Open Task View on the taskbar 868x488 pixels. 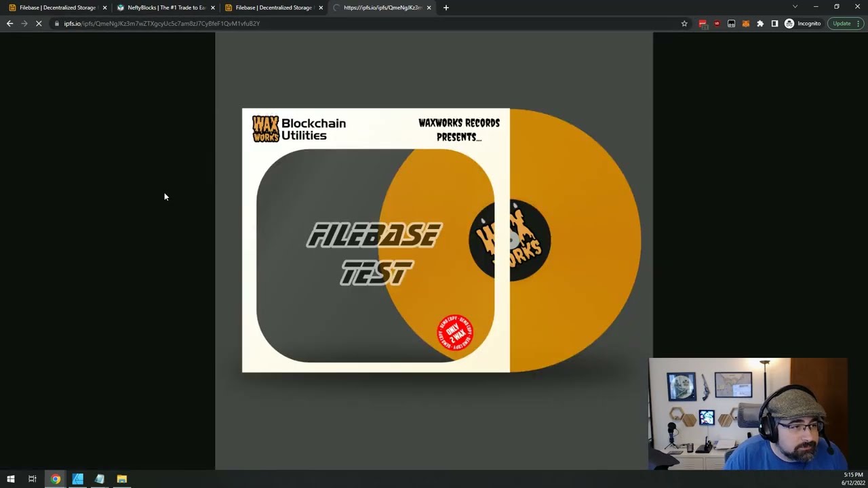[32, 479]
